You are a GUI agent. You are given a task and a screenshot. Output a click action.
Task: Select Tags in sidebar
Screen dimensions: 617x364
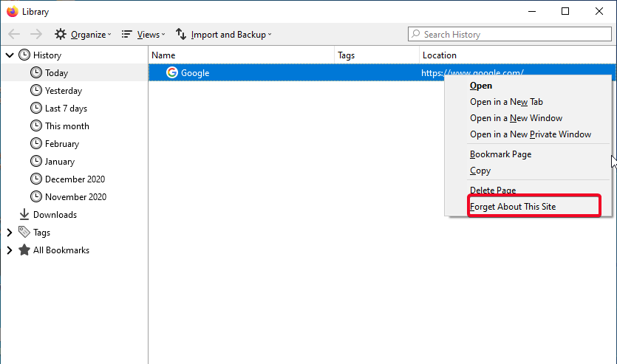(x=41, y=233)
